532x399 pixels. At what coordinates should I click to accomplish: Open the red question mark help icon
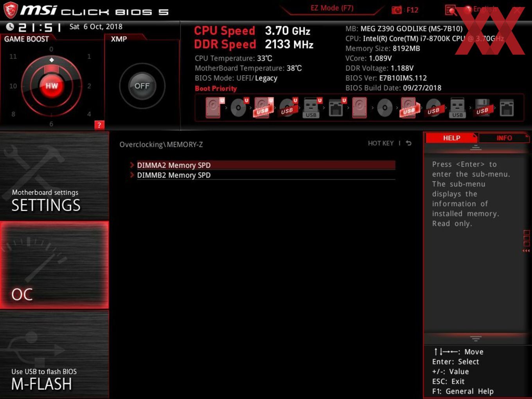click(99, 125)
